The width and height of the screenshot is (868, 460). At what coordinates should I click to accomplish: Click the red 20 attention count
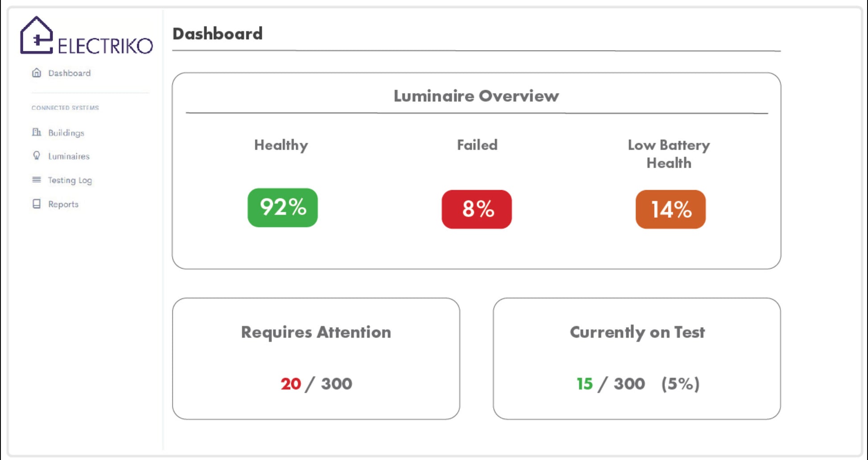[x=291, y=384]
